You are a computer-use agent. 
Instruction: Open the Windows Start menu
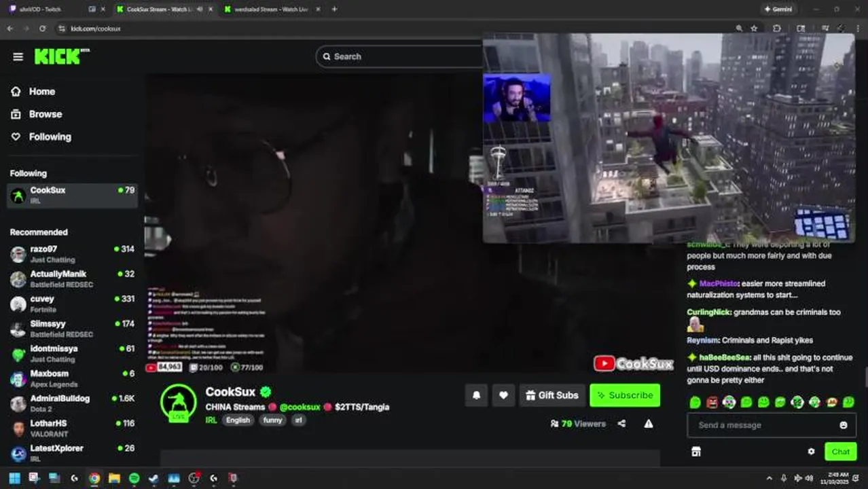[x=14, y=478]
